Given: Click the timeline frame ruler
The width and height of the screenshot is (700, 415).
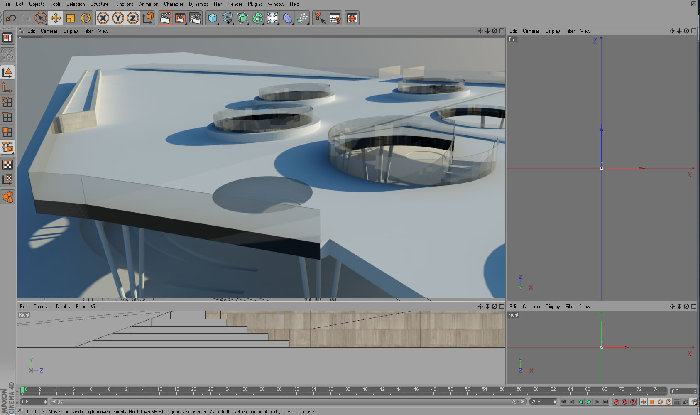Looking at the screenshot, I should (344, 391).
